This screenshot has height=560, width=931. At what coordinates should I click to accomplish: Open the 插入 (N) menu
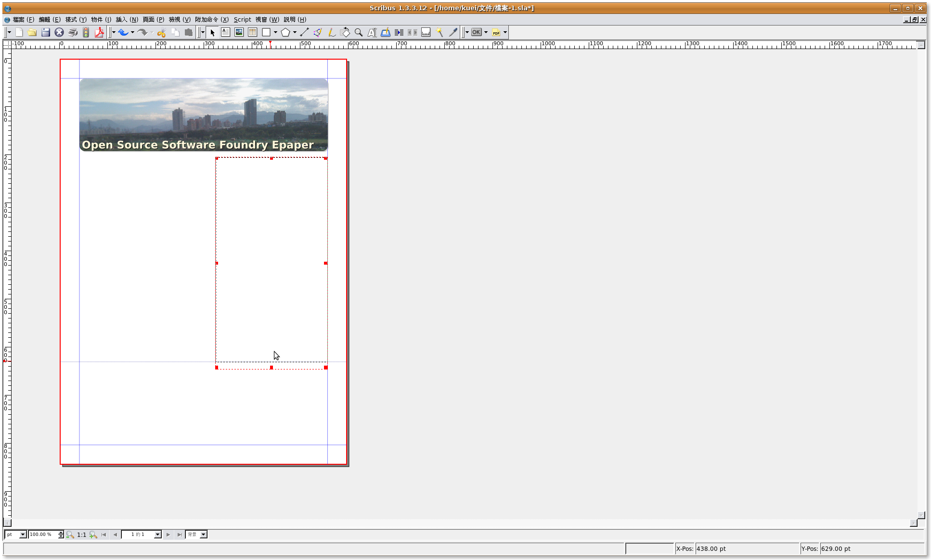pos(127,20)
